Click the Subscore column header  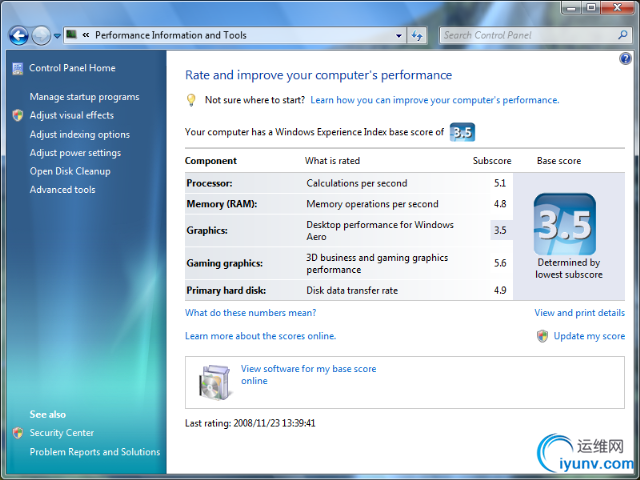492,161
